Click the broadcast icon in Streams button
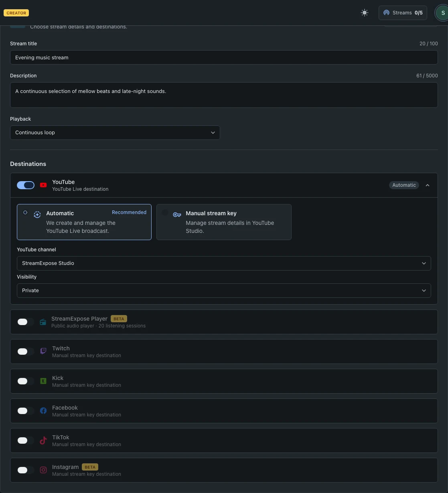This screenshot has width=448, height=493. pyautogui.click(x=386, y=13)
